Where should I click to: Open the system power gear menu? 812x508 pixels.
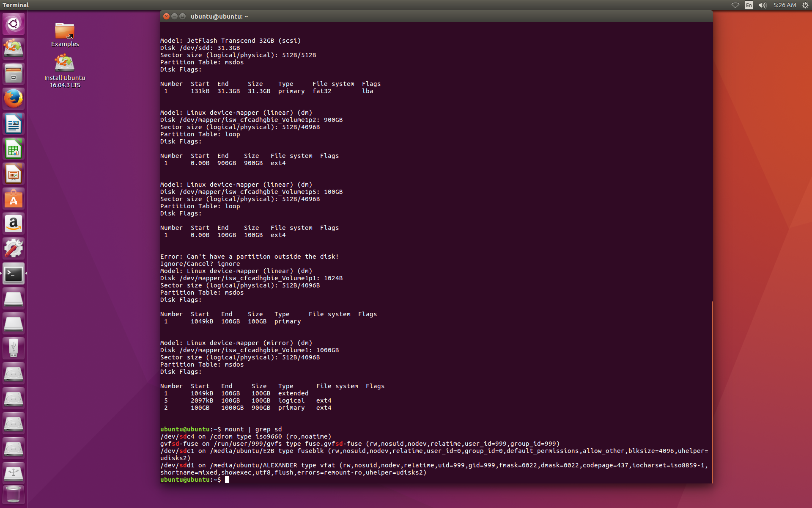805,5
